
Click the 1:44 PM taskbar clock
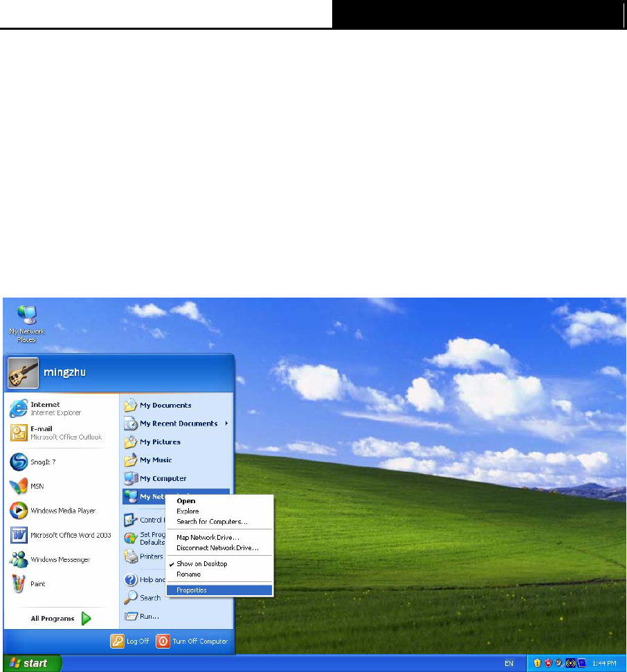[604, 664]
